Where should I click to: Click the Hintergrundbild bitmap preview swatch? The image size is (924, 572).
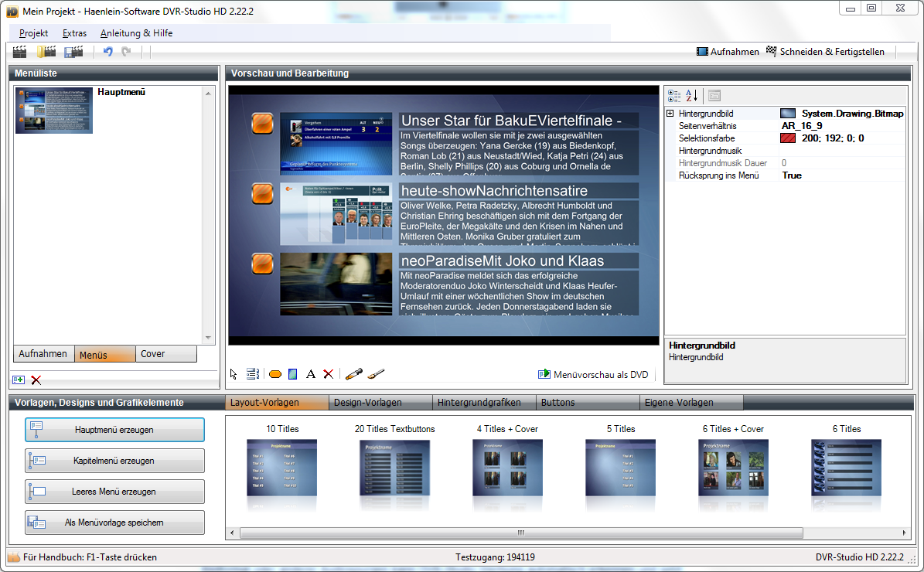(788, 114)
